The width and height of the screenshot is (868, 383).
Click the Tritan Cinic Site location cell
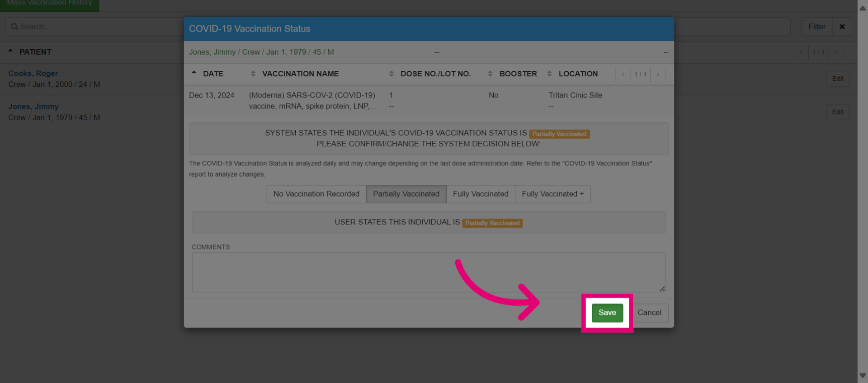575,95
